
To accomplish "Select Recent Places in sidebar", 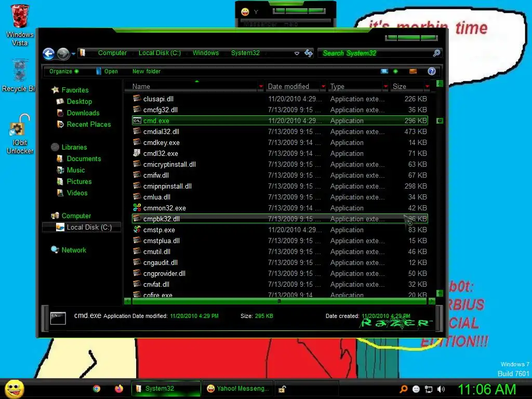I will pyautogui.click(x=88, y=124).
